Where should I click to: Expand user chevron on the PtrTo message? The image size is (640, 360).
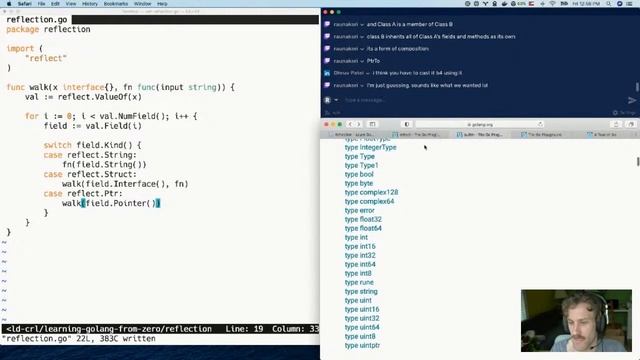[x=362, y=61]
